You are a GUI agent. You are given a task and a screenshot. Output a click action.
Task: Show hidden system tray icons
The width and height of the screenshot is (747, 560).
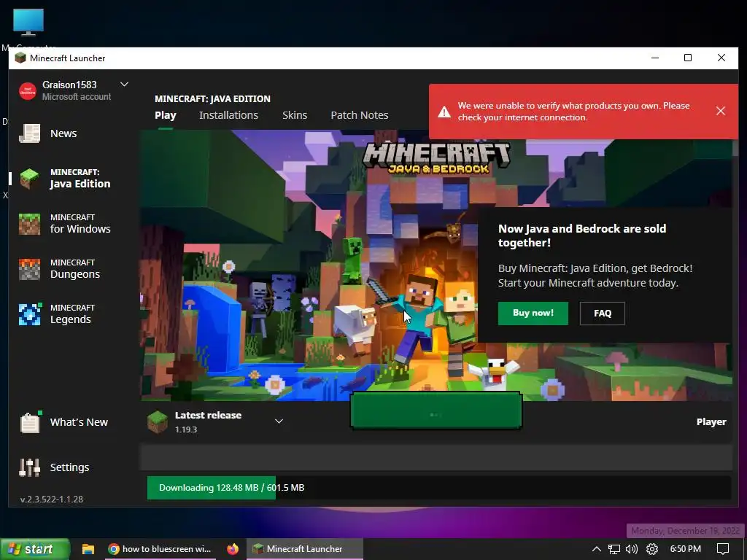pos(596,549)
